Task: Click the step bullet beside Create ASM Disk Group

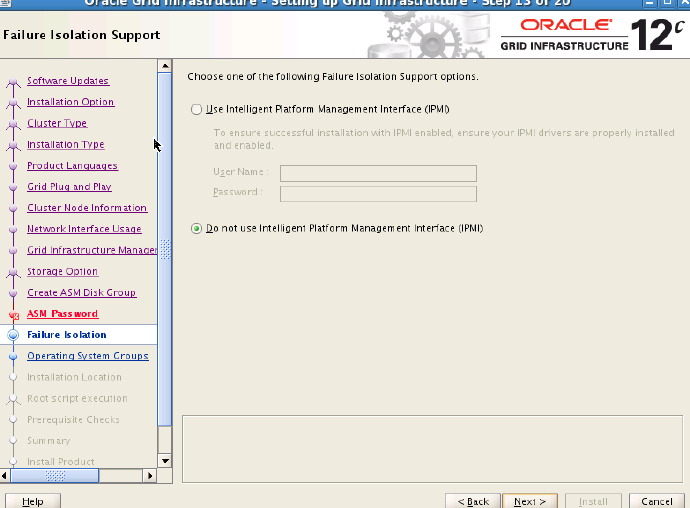Action: [x=13, y=293]
